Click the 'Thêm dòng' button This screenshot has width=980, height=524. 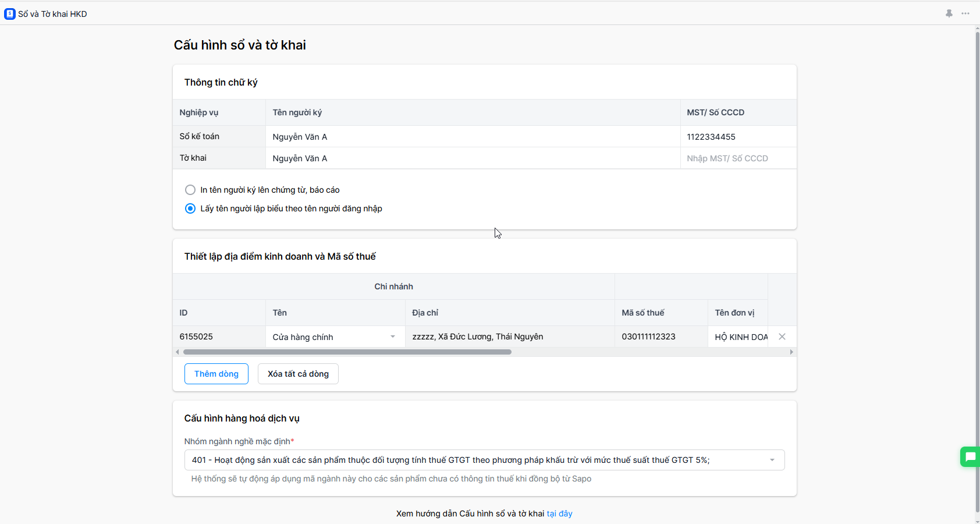(x=216, y=374)
